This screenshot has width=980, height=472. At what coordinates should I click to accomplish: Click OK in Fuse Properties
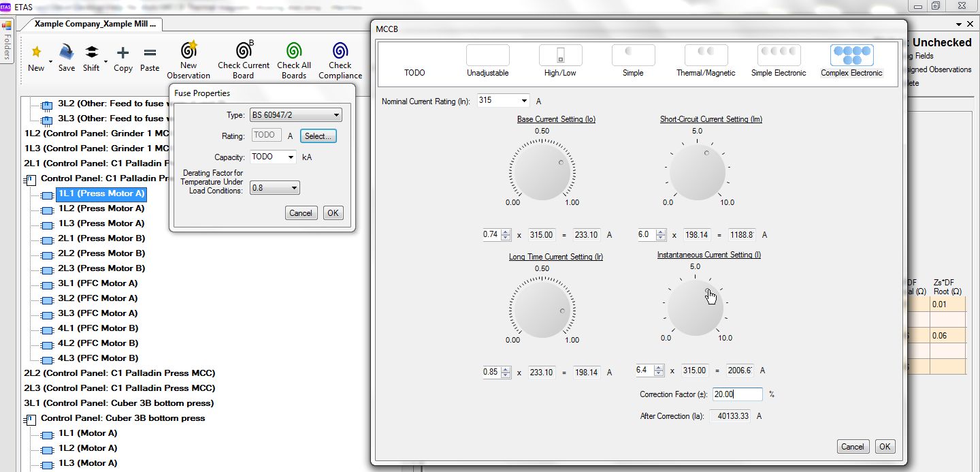click(x=333, y=213)
